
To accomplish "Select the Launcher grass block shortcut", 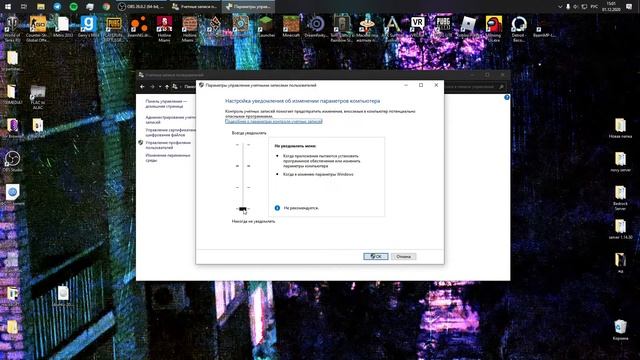I will (265, 27).
